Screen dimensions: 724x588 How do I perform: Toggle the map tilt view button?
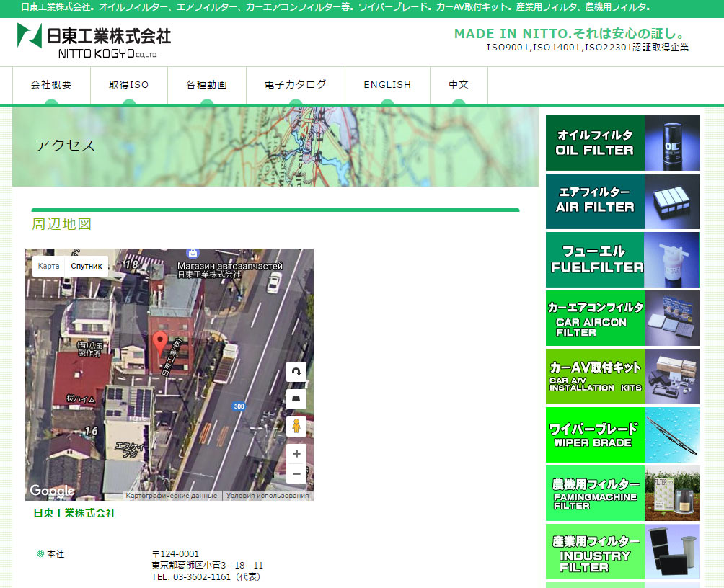(296, 398)
